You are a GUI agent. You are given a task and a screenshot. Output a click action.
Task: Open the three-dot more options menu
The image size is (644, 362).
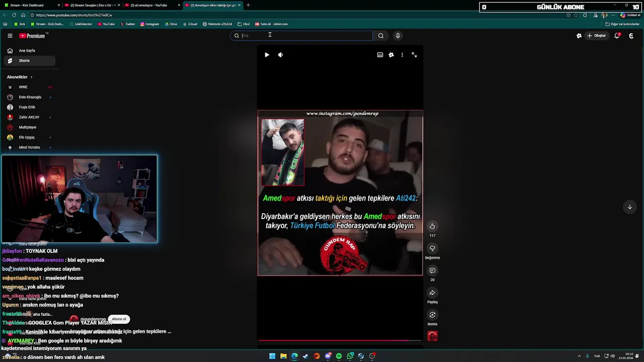(x=402, y=55)
